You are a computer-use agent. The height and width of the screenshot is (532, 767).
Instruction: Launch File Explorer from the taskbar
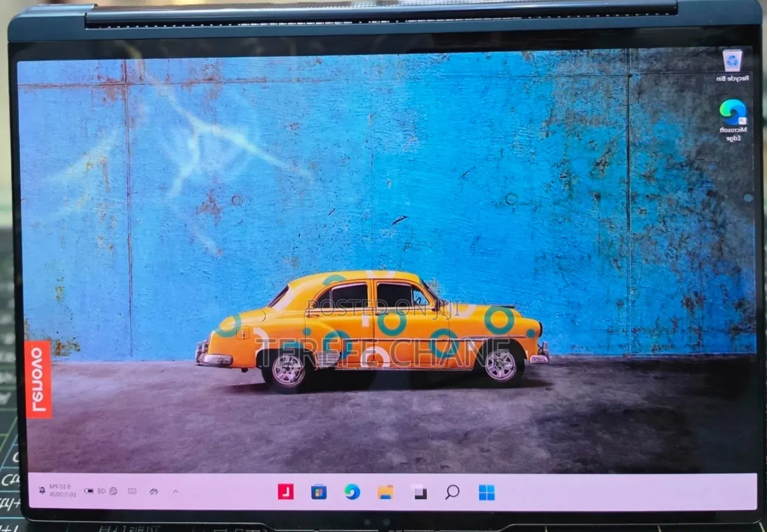pos(385,492)
